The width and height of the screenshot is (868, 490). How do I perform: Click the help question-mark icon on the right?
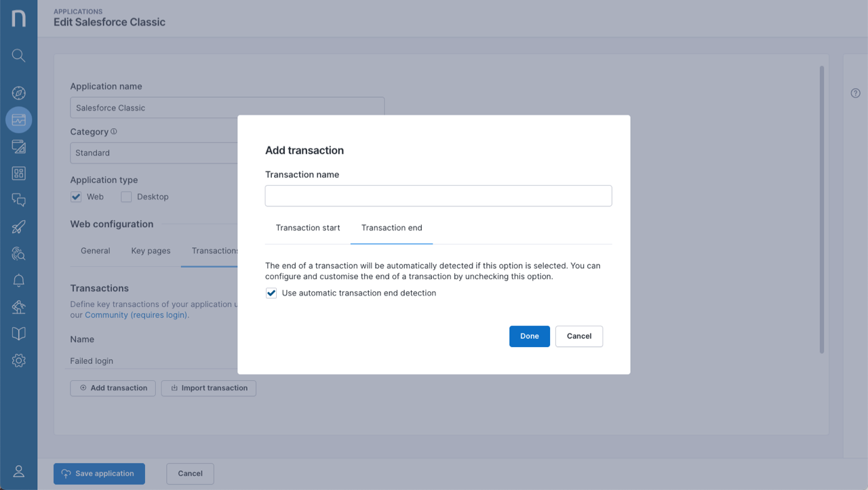(855, 93)
